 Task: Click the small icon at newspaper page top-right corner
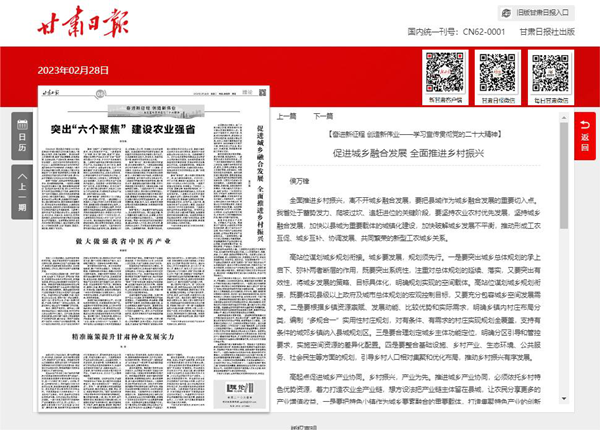pos(262,92)
